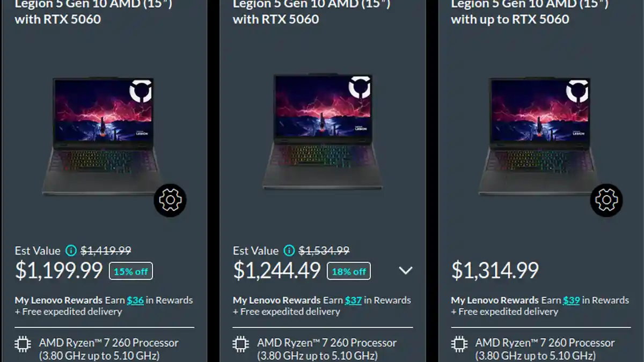The image size is (644, 362).
Task: Open middle Legion 5 Gen 10 product title
Action: pos(311,12)
